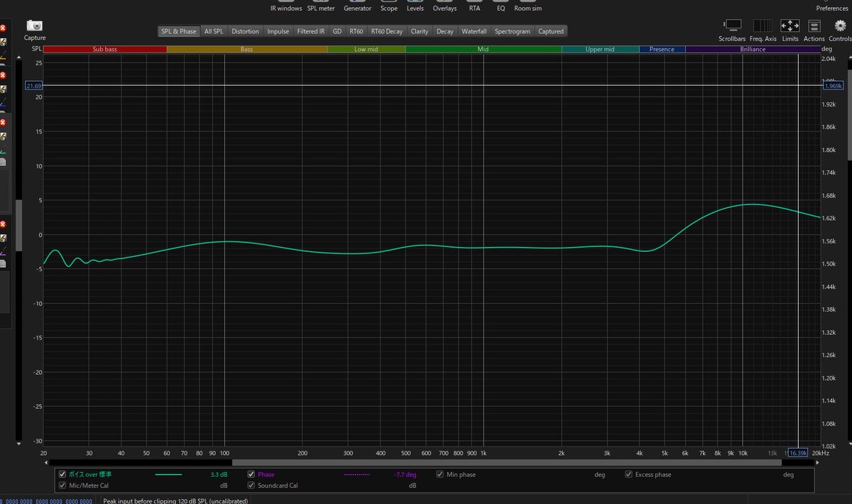Toggle the Scrollbars icon
852x504 pixels.
point(732,26)
